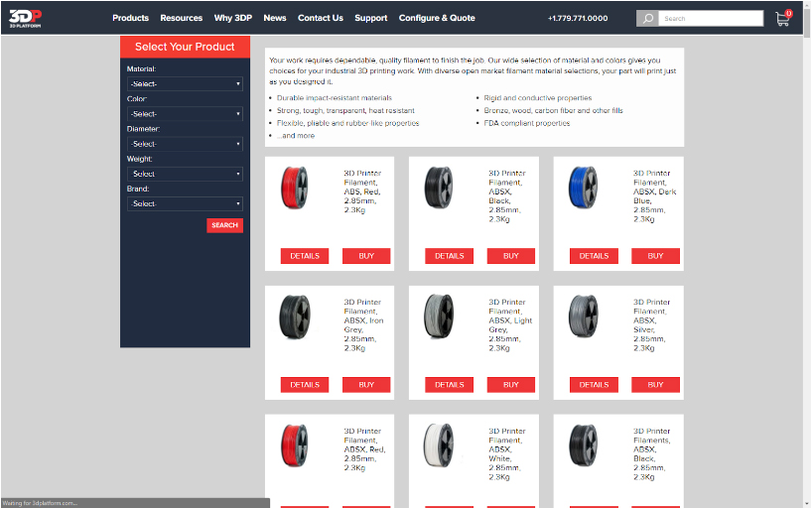Click the red SEARCH filter button
The image size is (812, 508).
[x=224, y=225]
